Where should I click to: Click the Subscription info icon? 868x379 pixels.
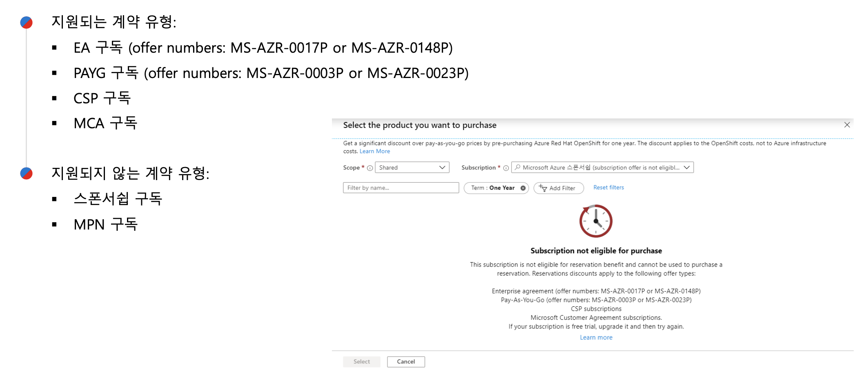pyautogui.click(x=506, y=168)
